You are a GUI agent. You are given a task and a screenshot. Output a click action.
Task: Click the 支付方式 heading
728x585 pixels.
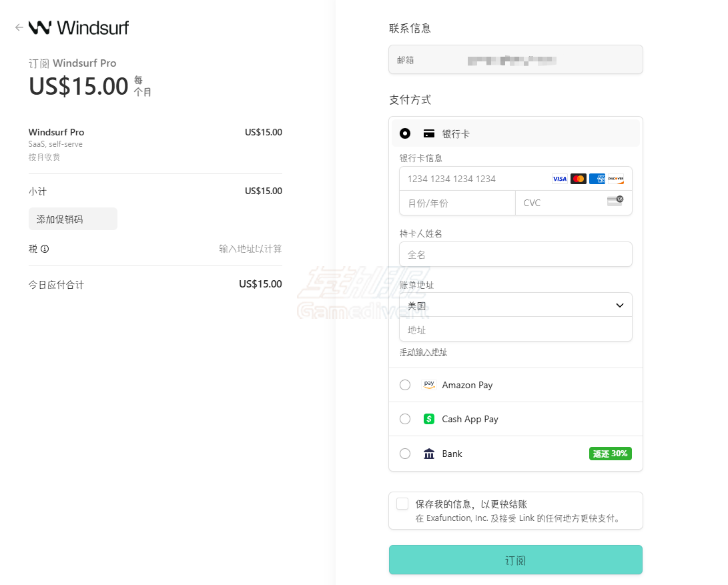(x=410, y=100)
